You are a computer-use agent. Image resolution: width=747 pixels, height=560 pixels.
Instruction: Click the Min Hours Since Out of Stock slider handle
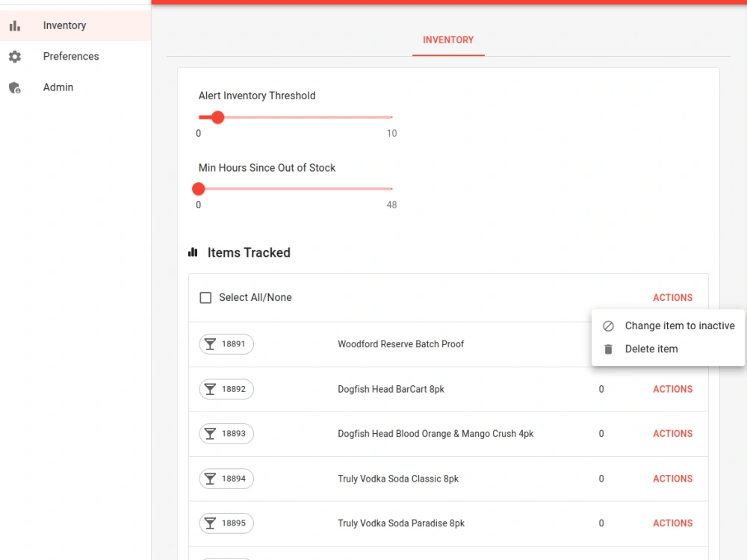pos(199,189)
